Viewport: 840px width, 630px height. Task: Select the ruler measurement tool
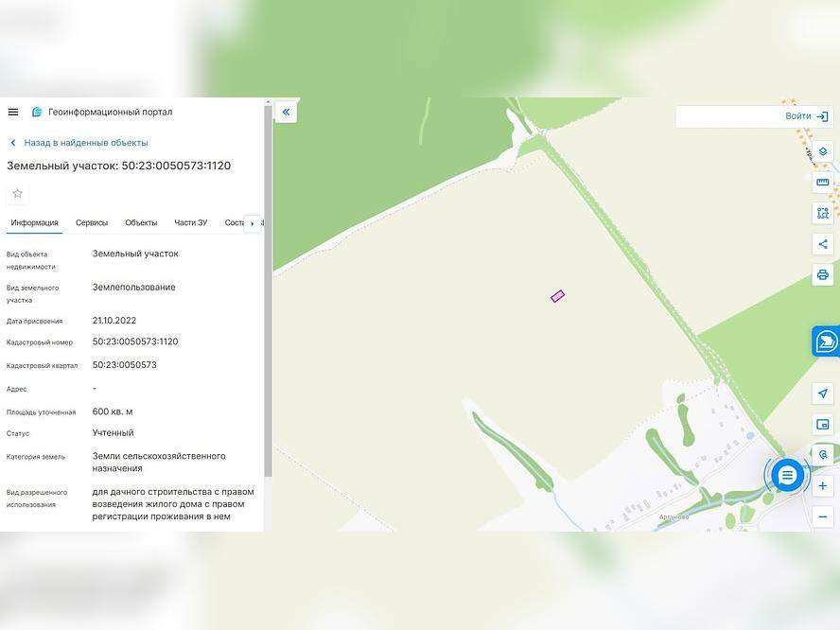coord(822,183)
